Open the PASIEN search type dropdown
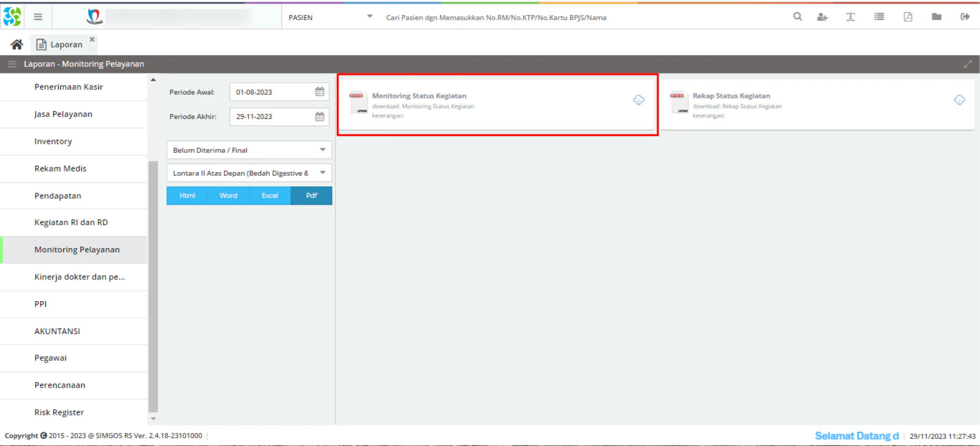980x446 pixels. (x=330, y=17)
